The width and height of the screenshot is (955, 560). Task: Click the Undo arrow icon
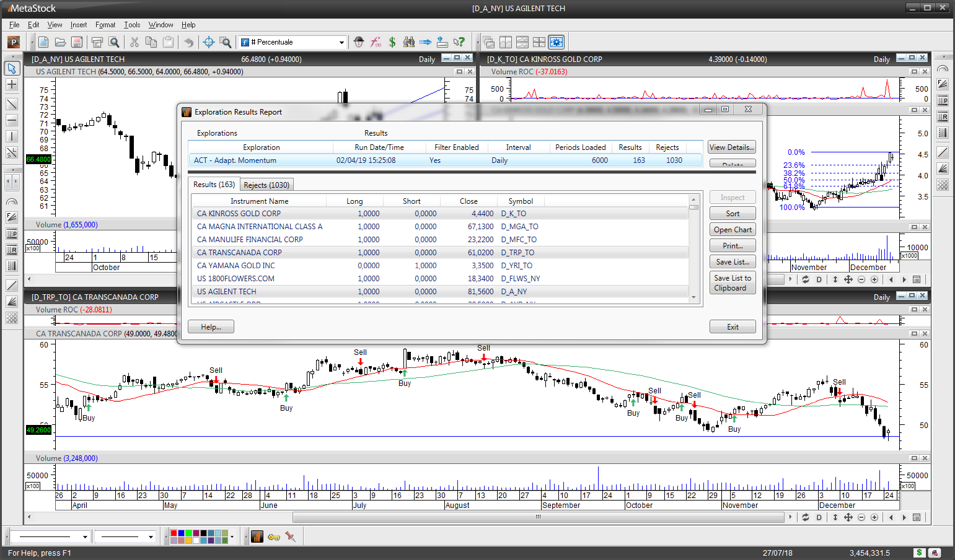click(188, 42)
